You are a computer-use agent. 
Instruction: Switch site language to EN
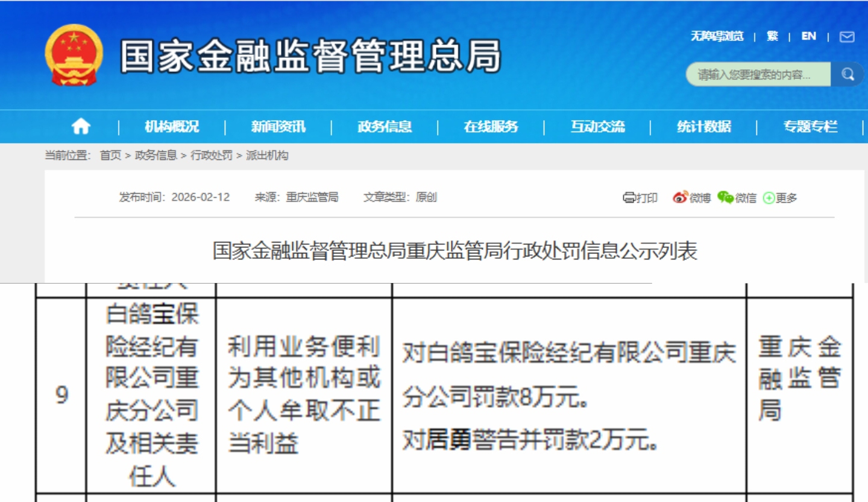[x=808, y=36]
